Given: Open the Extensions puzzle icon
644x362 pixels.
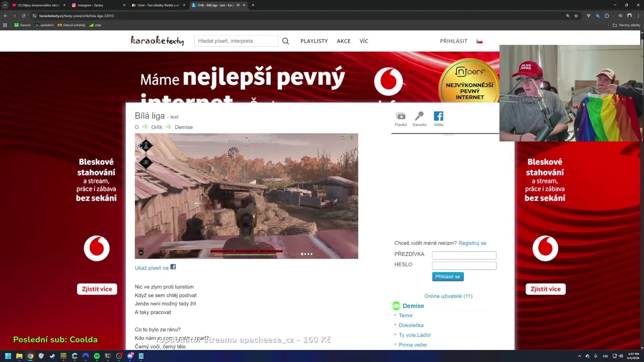Looking at the screenshot, I should [607, 16].
